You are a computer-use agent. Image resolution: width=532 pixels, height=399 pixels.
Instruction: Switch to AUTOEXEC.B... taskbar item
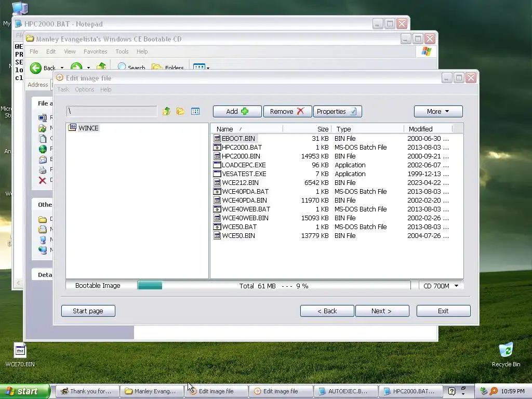345,391
